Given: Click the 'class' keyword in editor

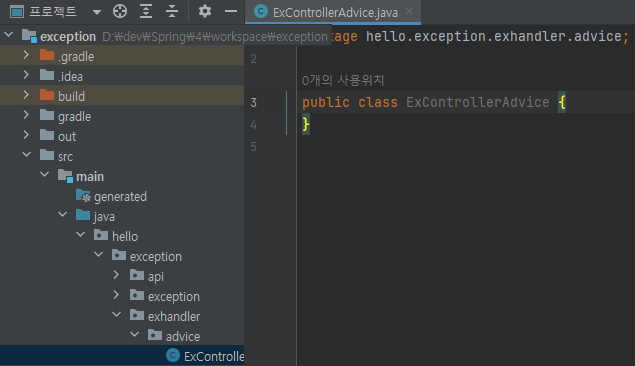Looking at the screenshot, I should (x=378, y=102).
